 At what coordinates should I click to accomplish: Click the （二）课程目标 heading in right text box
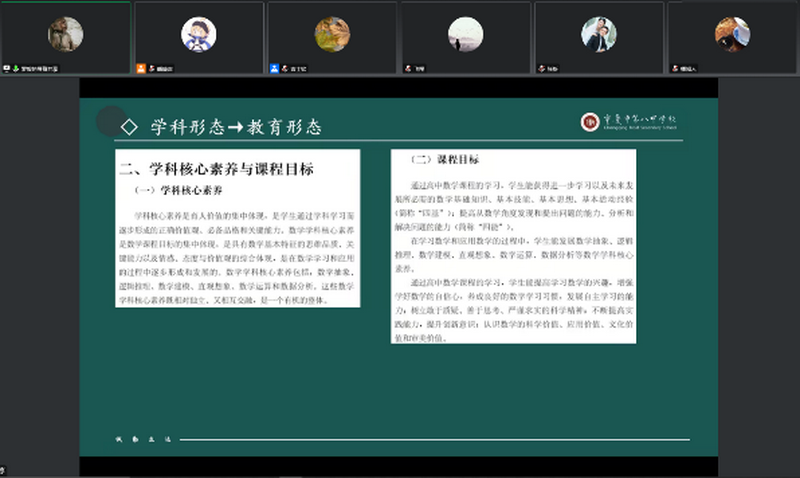coord(444,160)
